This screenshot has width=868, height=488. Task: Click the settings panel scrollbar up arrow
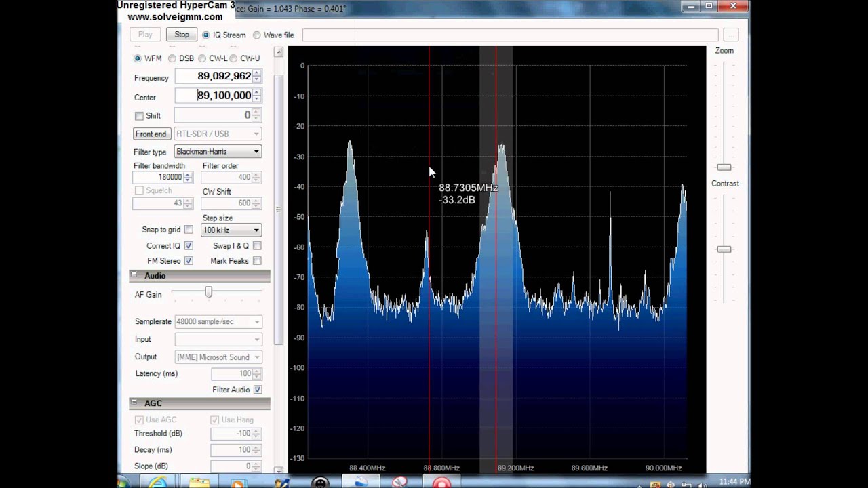point(279,52)
